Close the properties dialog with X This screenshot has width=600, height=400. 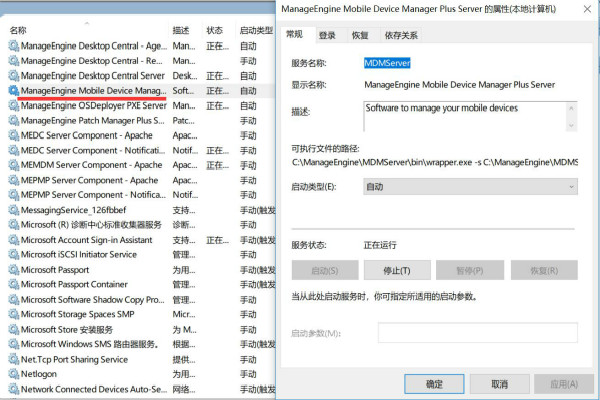(587, 9)
